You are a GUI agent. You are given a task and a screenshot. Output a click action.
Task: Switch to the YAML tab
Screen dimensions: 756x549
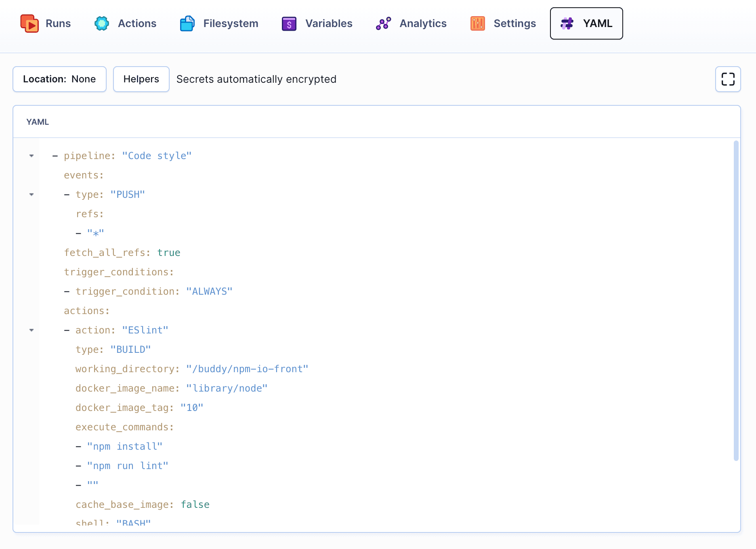click(x=586, y=23)
